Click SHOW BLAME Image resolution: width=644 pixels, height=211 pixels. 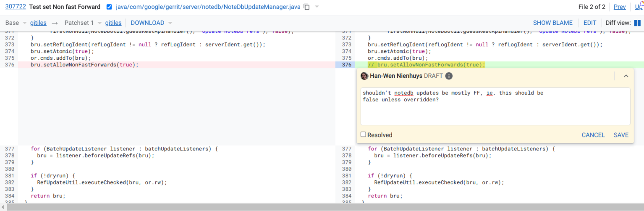[552, 23]
